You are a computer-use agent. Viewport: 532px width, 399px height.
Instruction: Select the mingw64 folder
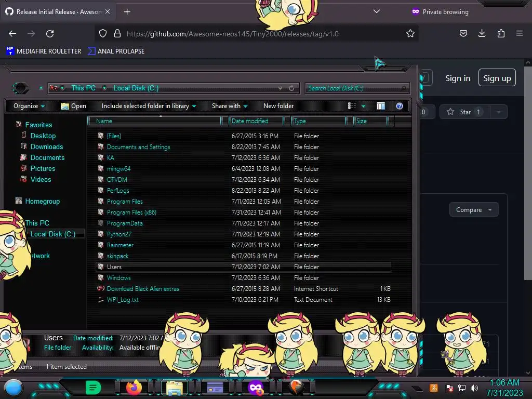click(x=119, y=169)
